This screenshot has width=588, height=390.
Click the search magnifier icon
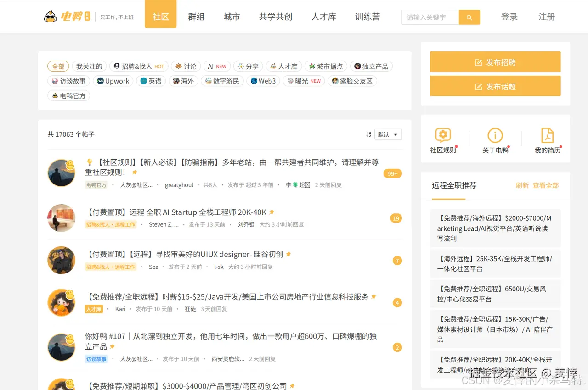point(469,17)
